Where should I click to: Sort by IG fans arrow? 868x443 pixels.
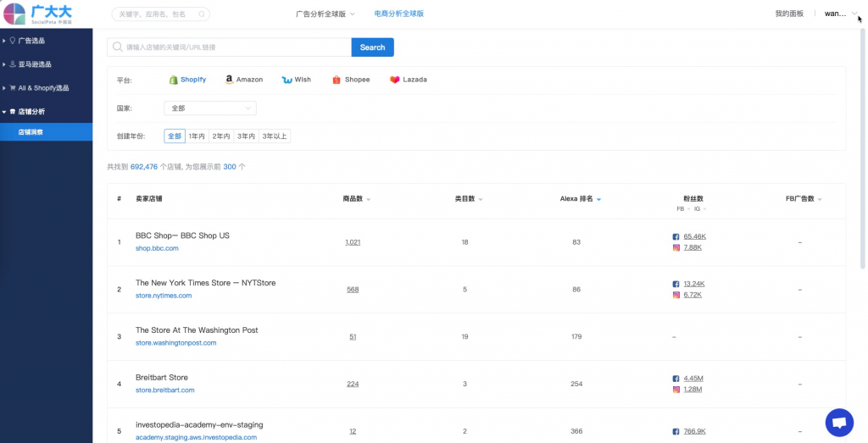tap(704, 209)
